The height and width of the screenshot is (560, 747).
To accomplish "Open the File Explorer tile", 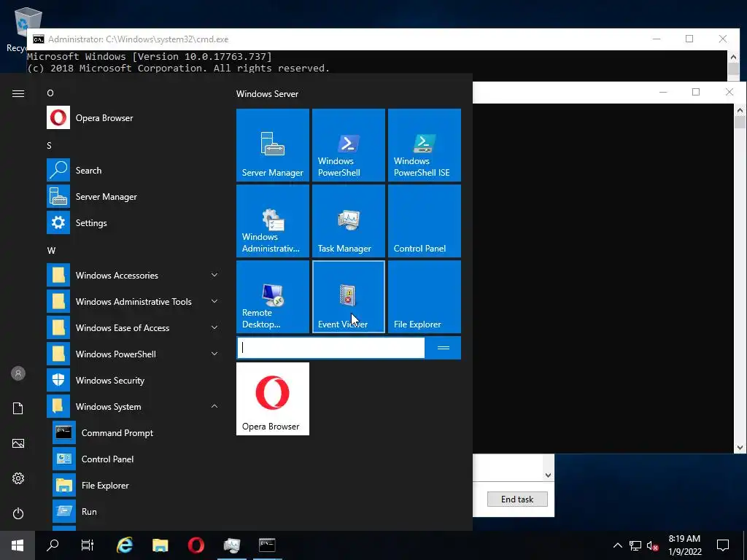I will tap(424, 296).
